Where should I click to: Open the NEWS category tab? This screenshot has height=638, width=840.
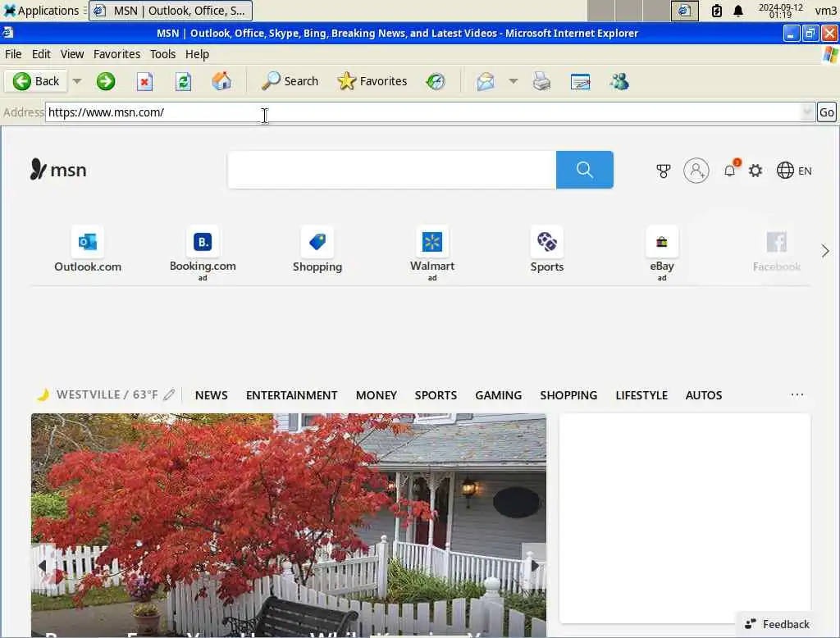pyautogui.click(x=211, y=395)
